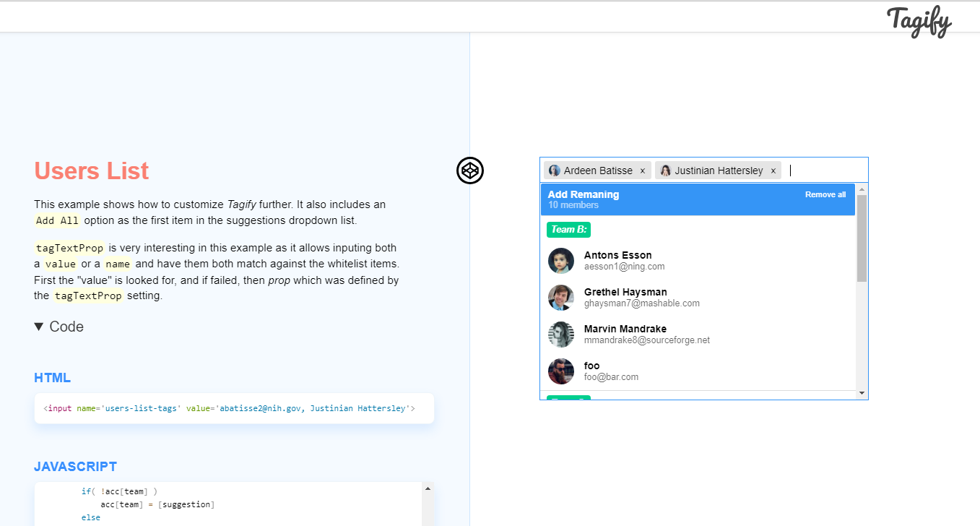The image size is (980, 526).
Task: Click suggestions list scrollbar up arrow
Action: click(862, 189)
